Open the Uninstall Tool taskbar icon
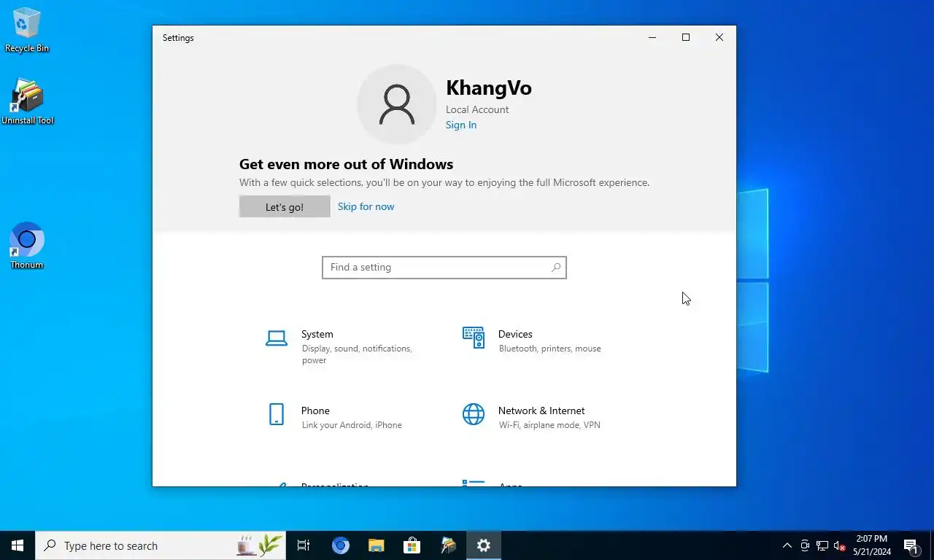Viewport: 934px width, 560px height. [448, 545]
